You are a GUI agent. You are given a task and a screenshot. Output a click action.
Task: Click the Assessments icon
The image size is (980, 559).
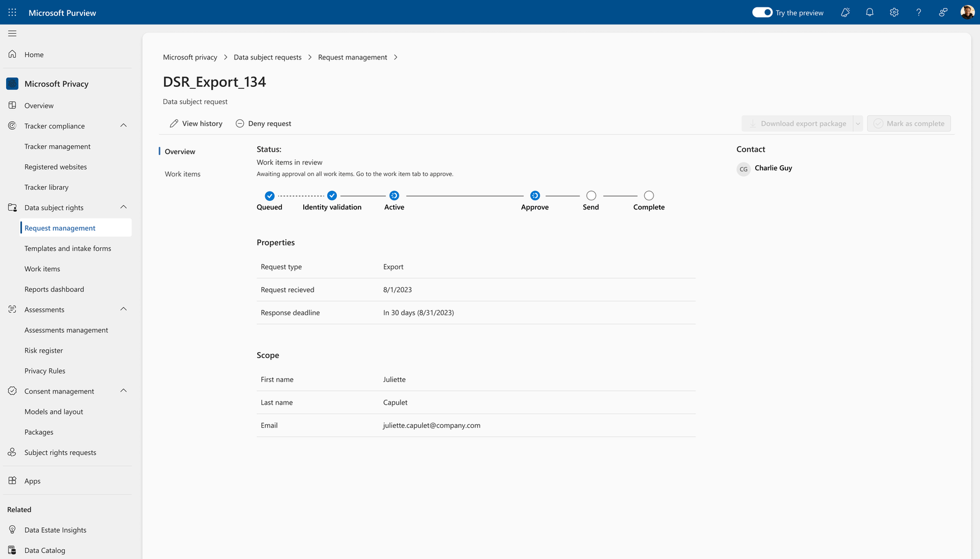coord(12,310)
